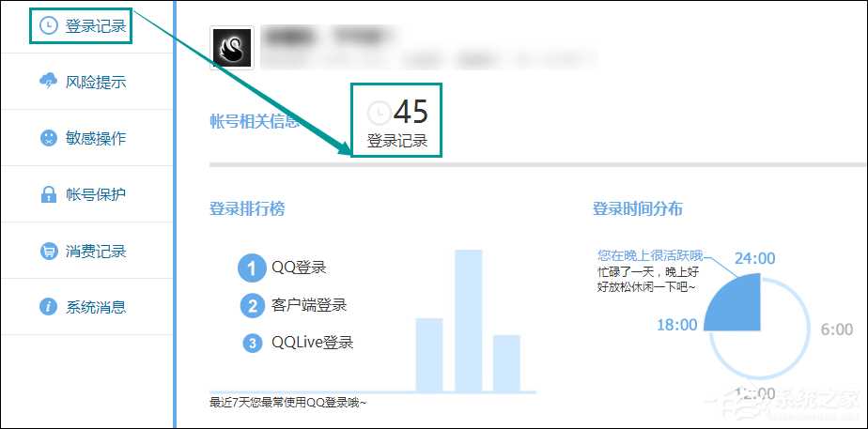Select QQ登录 in the ranking list
Screen dimensions: 868x429
point(299,268)
